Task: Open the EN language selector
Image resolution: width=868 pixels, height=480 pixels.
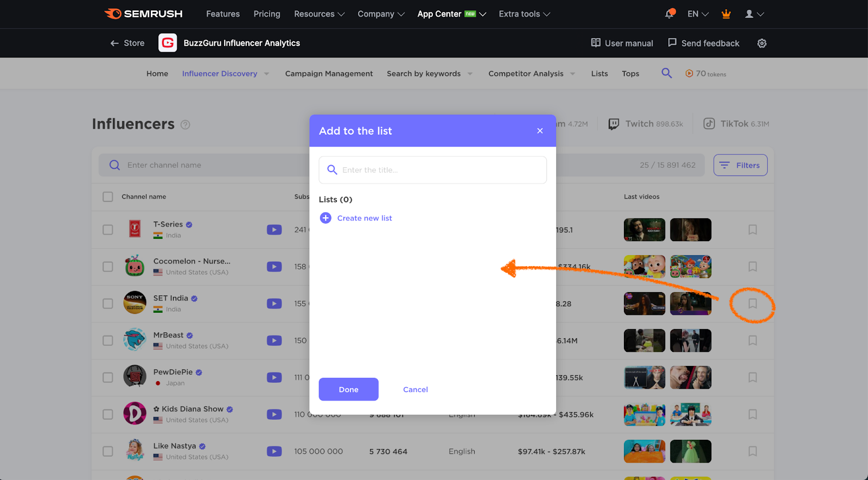Action: (x=698, y=14)
